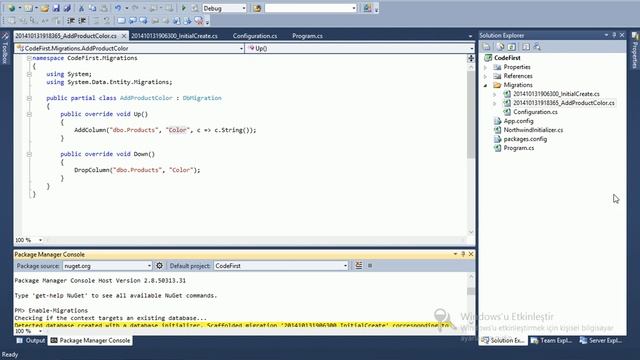640x360 pixels.
Task: Click View Class Diagram icon in Solution Explorer
Action: [537, 47]
